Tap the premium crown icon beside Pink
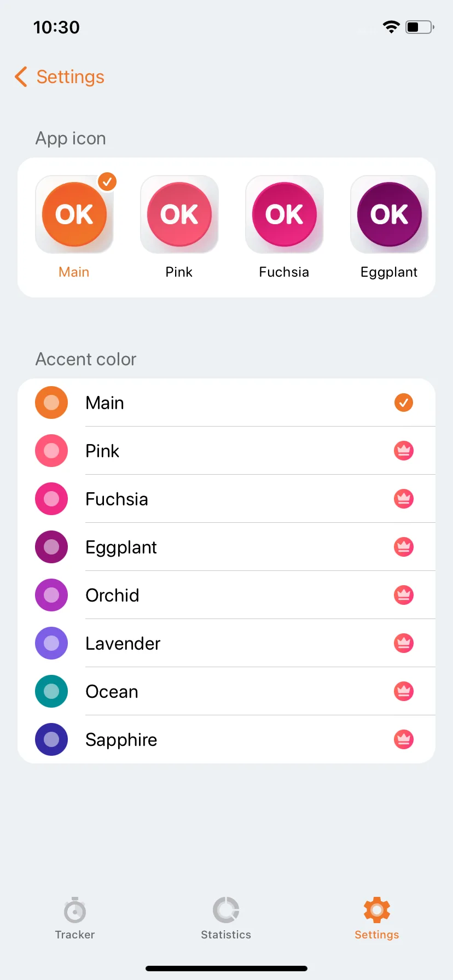The height and width of the screenshot is (980, 453). 404,451
